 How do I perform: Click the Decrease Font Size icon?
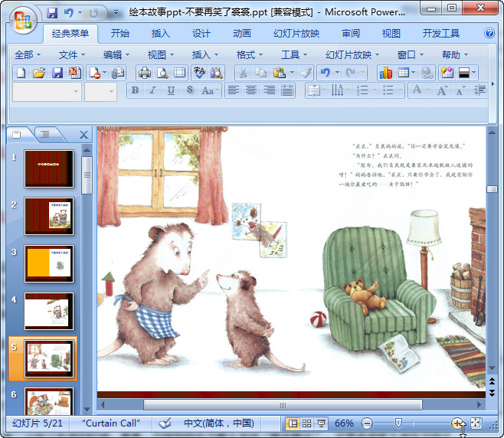[460, 90]
